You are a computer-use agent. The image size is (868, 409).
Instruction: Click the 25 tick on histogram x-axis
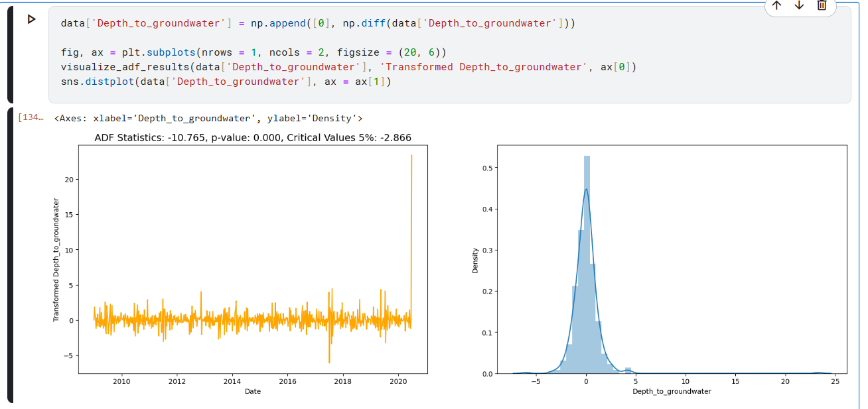click(x=835, y=381)
